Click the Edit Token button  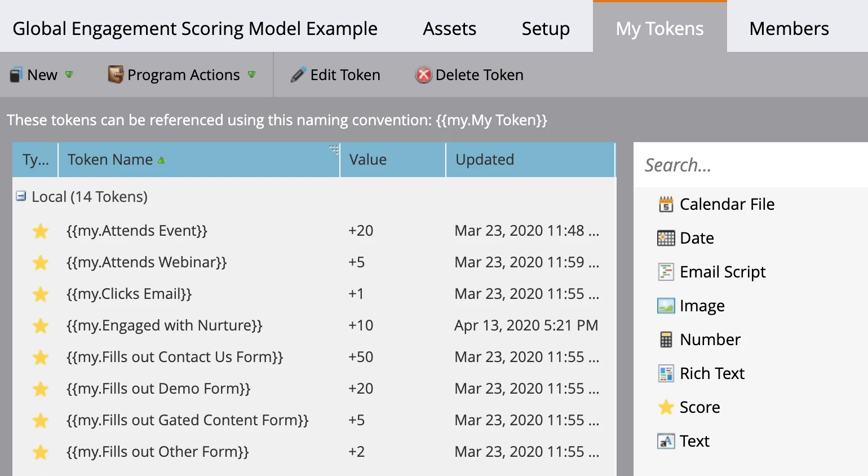335,75
